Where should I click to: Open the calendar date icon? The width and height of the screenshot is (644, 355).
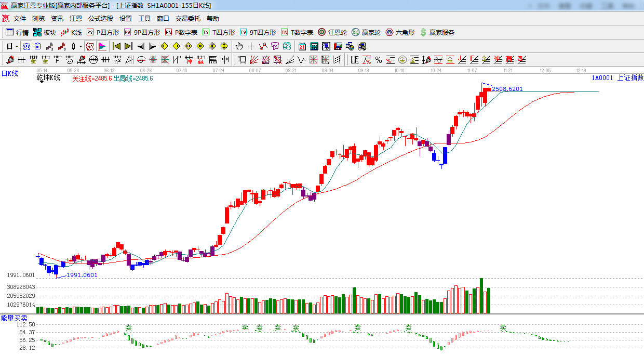coord(302,46)
